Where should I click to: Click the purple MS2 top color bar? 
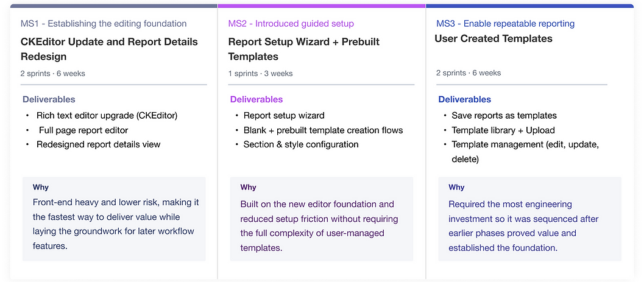point(321,5)
